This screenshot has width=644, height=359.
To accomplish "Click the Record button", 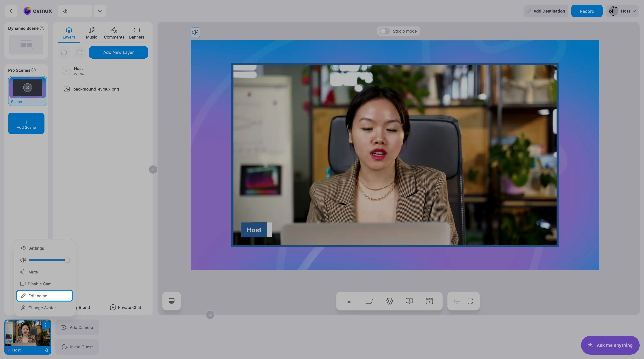I will [x=587, y=11].
